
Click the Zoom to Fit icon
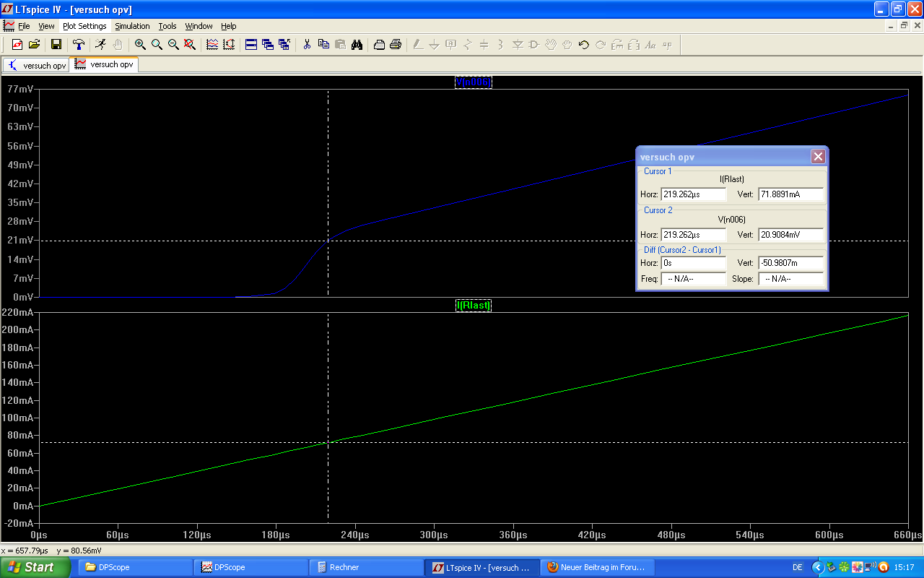click(190, 45)
